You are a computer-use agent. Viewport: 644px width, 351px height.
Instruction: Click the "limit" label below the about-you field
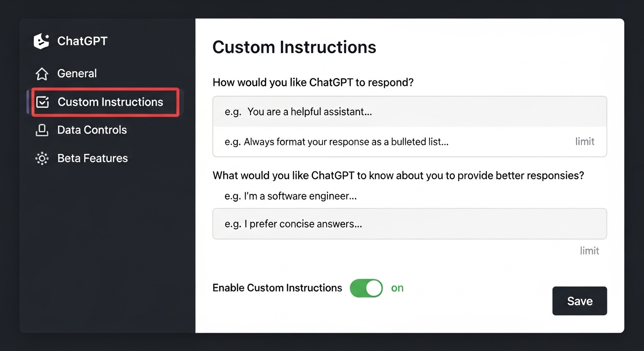(589, 251)
